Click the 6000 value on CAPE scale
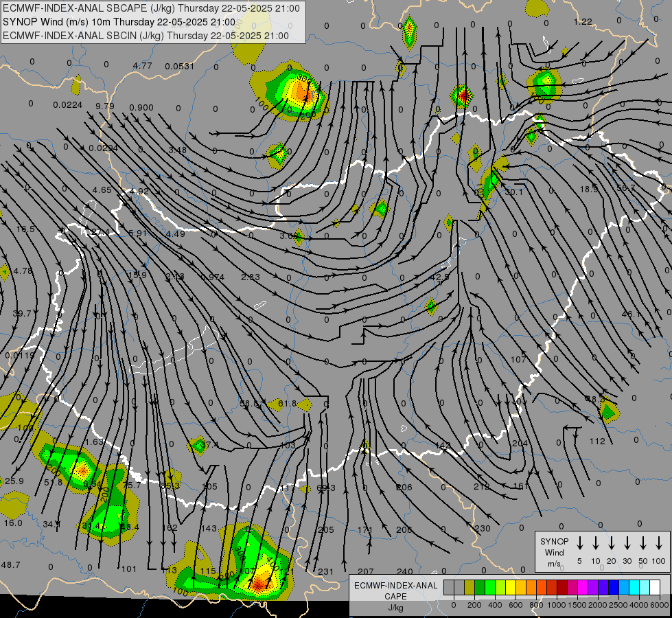Viewport: 672px width, 618px height. click(660, 605)
